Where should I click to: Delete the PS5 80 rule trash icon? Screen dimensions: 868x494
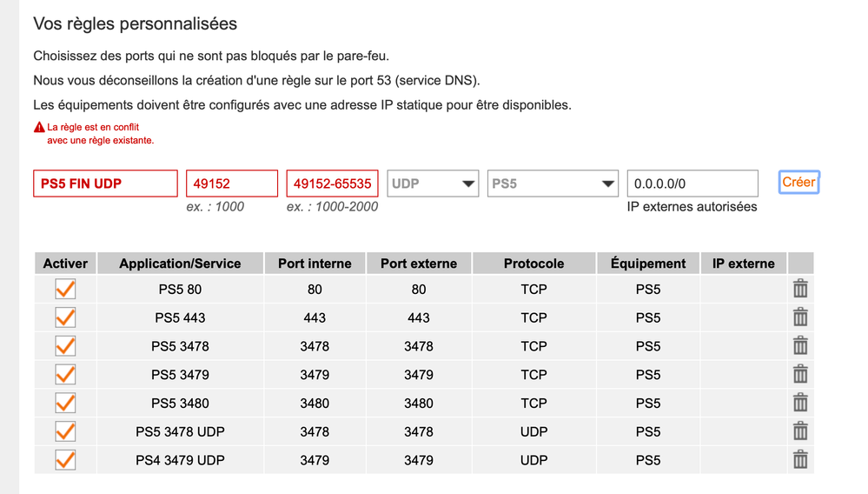800,289
